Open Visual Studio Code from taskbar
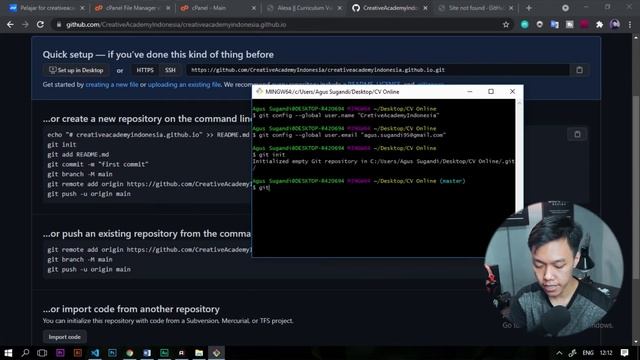This screenshot has height=360, width=640. [x=95, y=353]
